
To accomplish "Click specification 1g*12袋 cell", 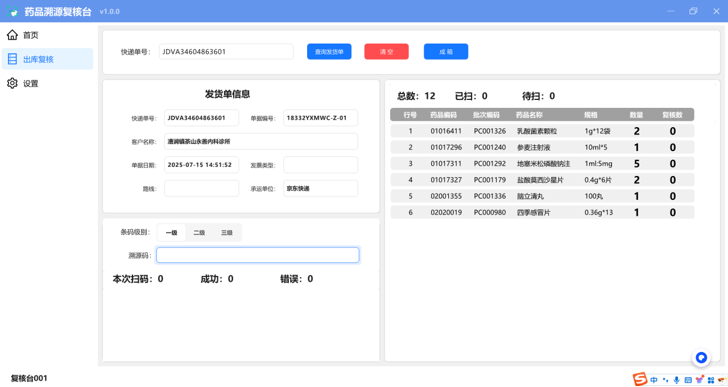I will coord(598,131).
